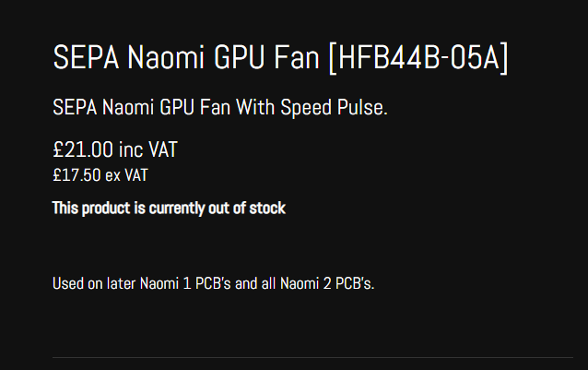Click the word 'Pulse' in the subtitle
Image resolution: width=588 pixels, height=370 pixels.
point(362,108)
